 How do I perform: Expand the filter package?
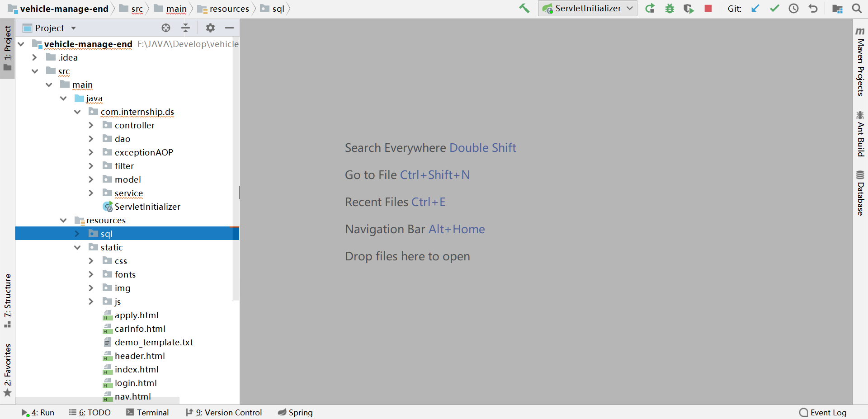[x=91, y=166]
